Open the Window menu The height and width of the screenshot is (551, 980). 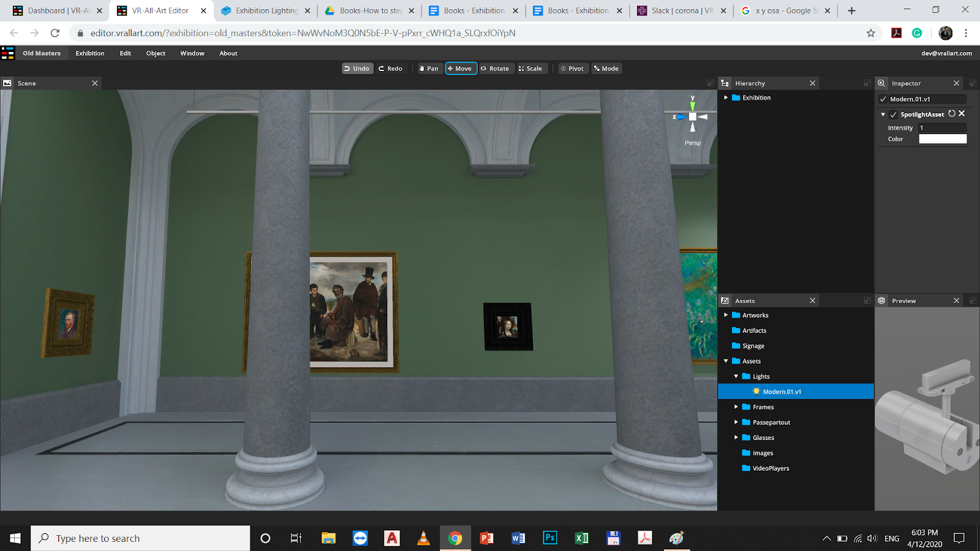tap(192, 53)
